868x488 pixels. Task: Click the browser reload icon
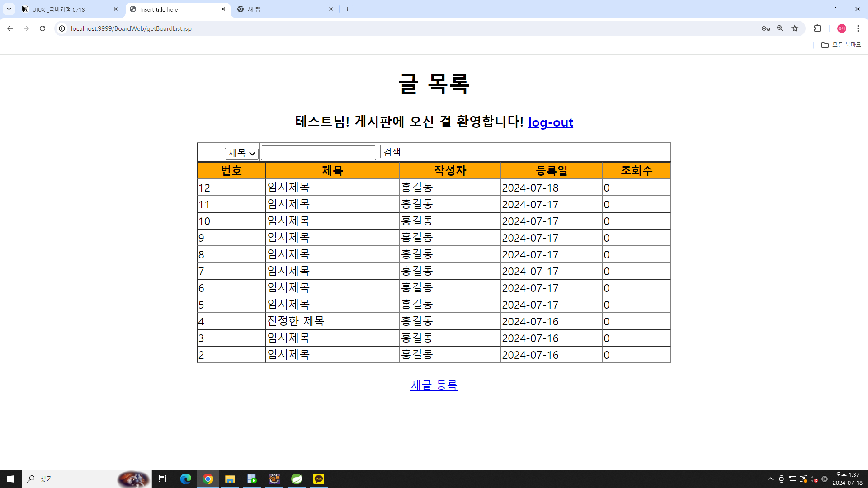coord(42,28)
